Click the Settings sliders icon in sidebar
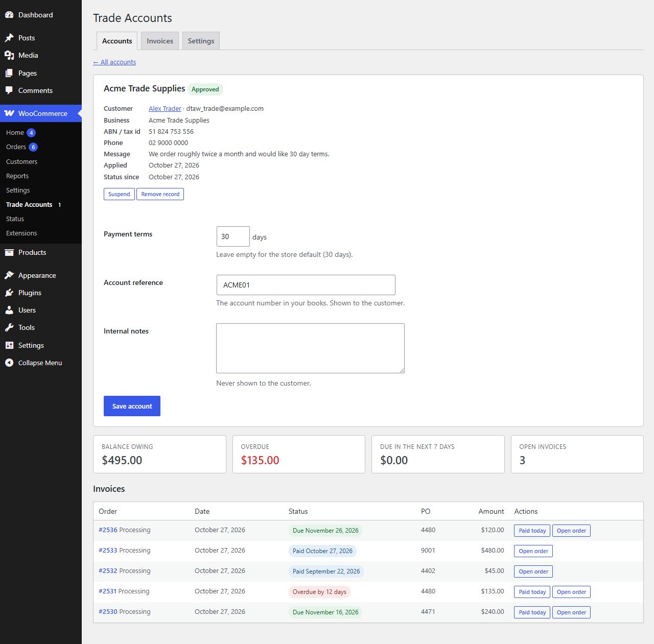Viewport: 654px width, 644px height. 9,345
